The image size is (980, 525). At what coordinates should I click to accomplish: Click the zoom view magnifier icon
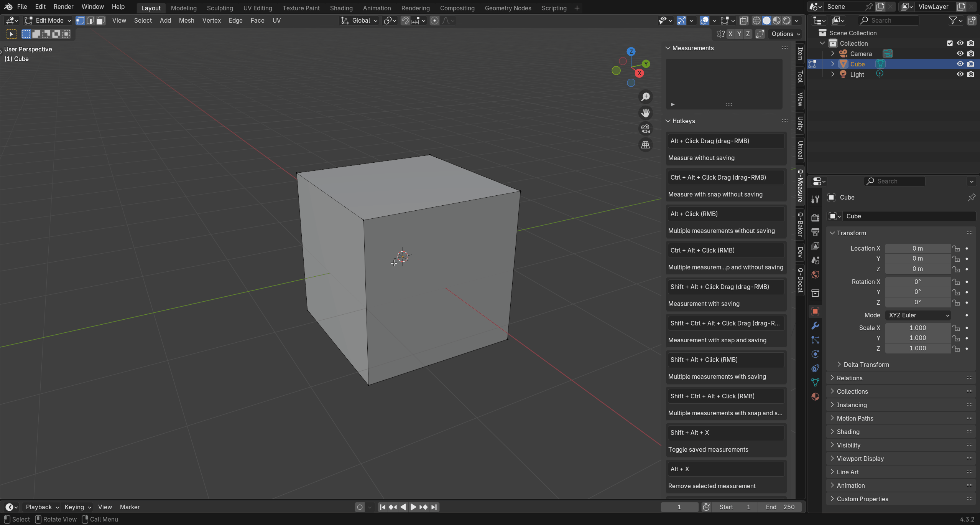point(646,97)
